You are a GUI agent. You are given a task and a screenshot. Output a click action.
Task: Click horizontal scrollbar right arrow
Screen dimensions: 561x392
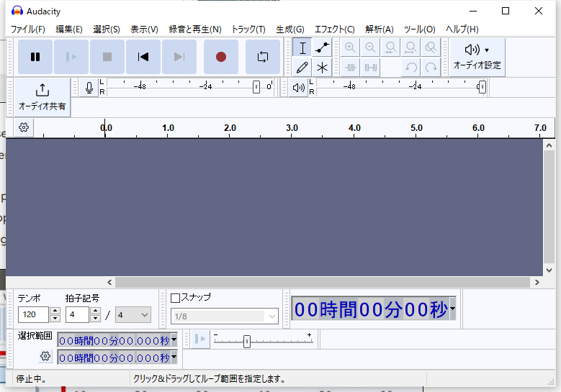537,282
